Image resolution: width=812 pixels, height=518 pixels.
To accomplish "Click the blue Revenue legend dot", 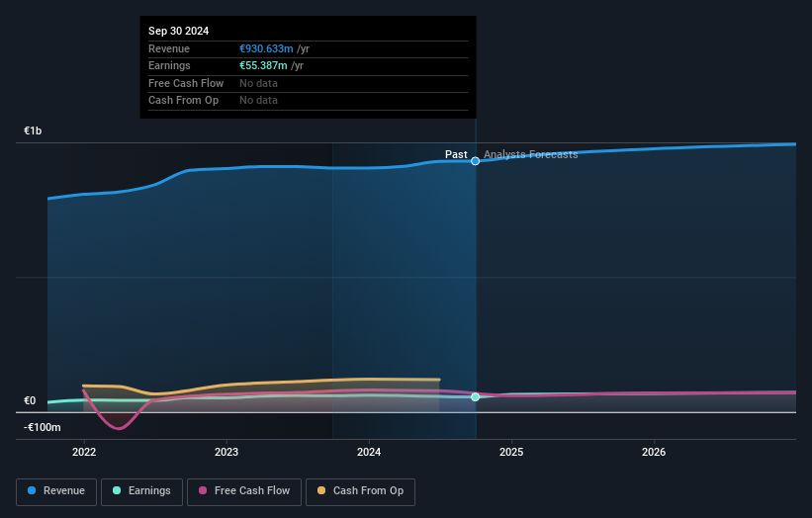I will (x=32, y=490).
